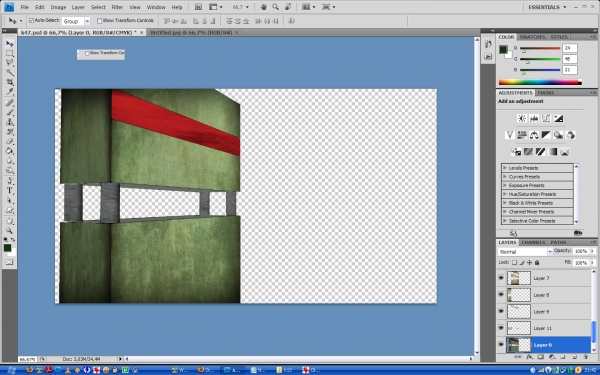Open the Filter menu

[117, 7]
